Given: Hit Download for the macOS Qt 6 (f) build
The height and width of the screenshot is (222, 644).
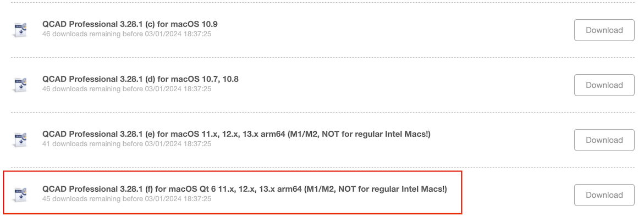Looking at the screenshot, I should pyautogui.click(x=604, y=195).
